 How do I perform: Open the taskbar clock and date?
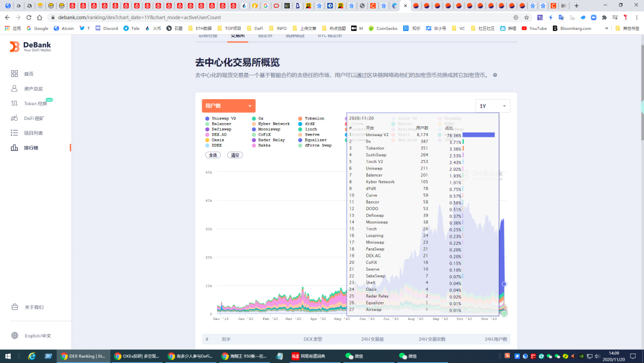614,356
